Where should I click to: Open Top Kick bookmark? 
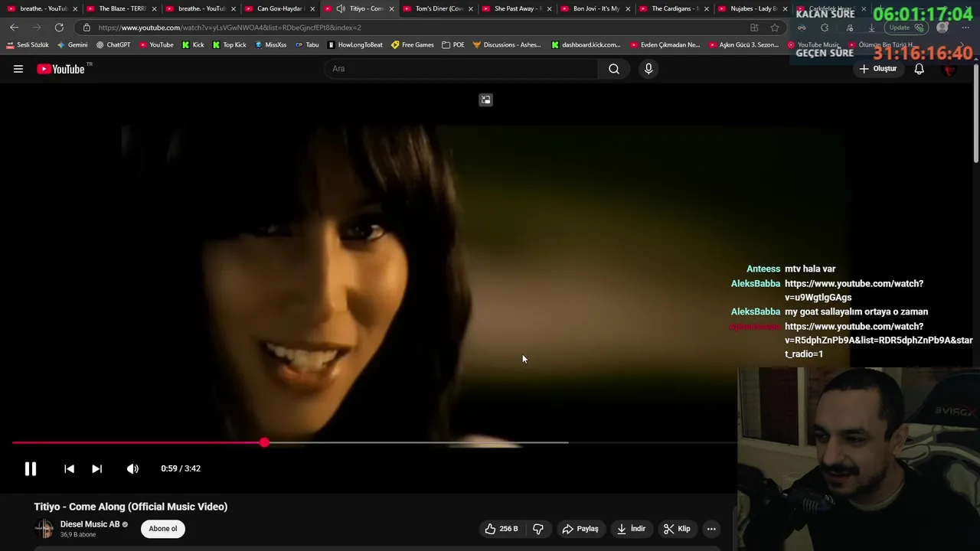click(229, 45)
